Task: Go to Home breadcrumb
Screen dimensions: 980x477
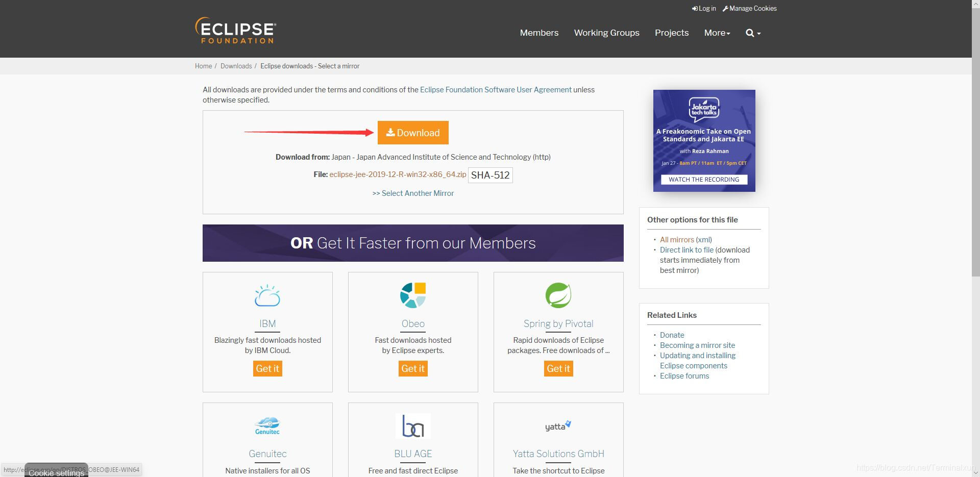Action: click(203, 66)
